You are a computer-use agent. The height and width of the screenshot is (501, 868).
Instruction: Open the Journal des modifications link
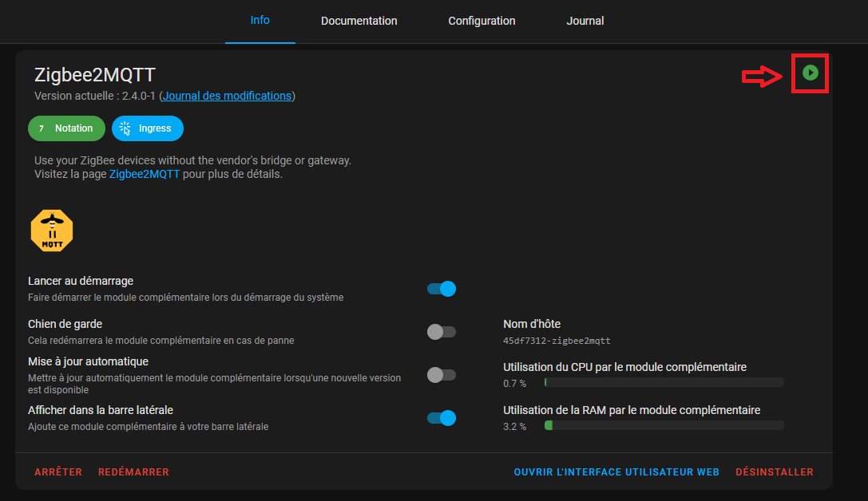227,96
